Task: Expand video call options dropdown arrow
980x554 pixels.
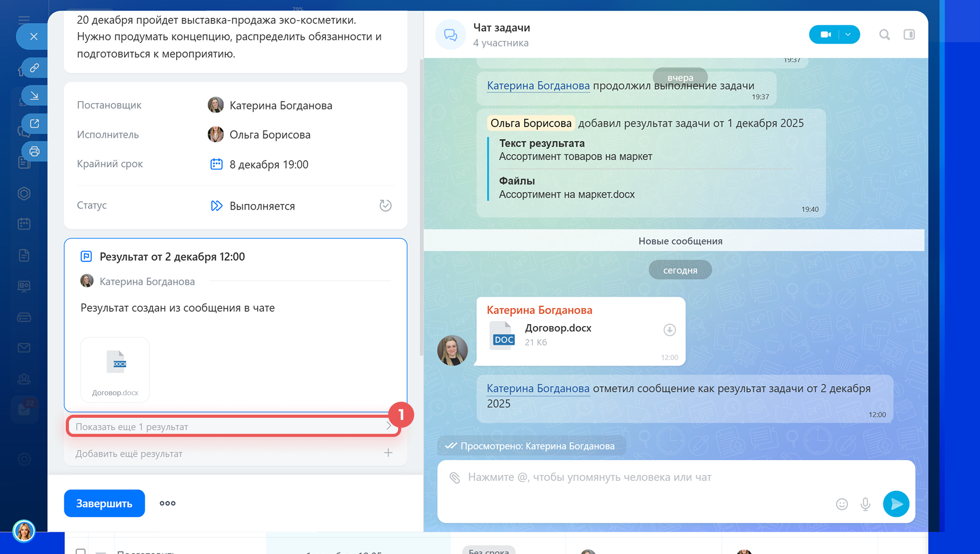Action: pyautogui.click(x=848, y=35)
